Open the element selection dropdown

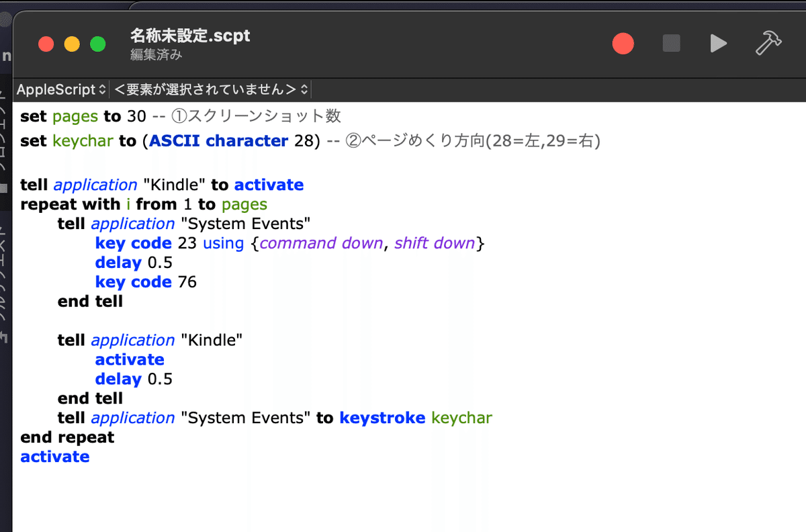coord(211,89)
